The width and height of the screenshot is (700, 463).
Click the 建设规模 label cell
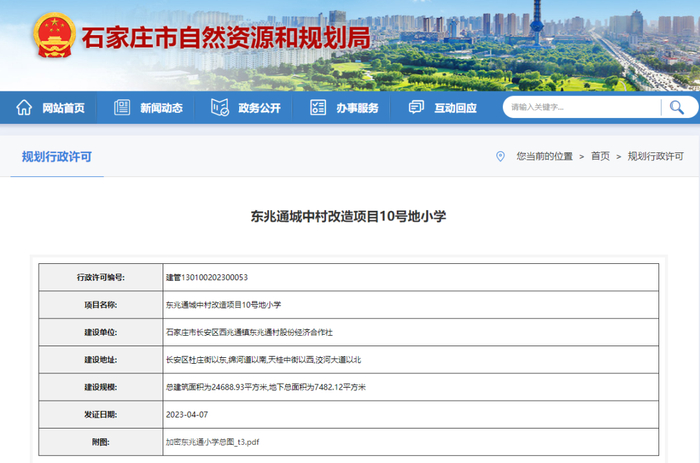(101, 387)
